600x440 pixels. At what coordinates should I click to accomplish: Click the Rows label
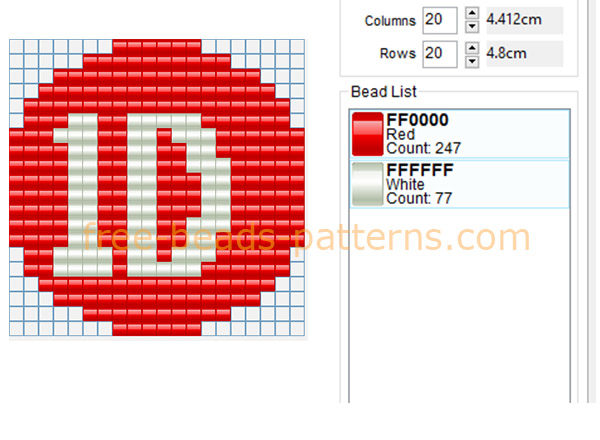(398, 54)
